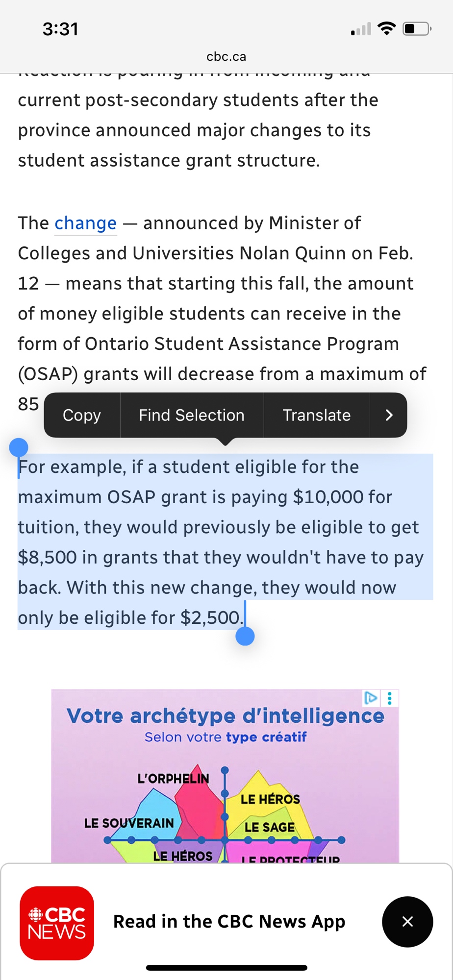Viewport: 453px width, 980px height.
Task: Open the AdChoices triangle icon
Action: [371, 698]
